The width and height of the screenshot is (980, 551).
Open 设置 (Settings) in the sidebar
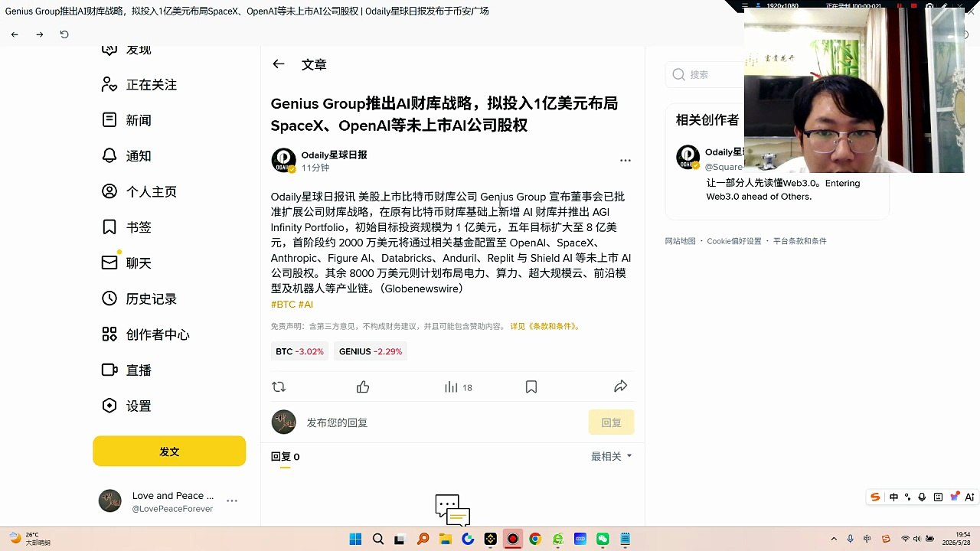click(139, 406)
